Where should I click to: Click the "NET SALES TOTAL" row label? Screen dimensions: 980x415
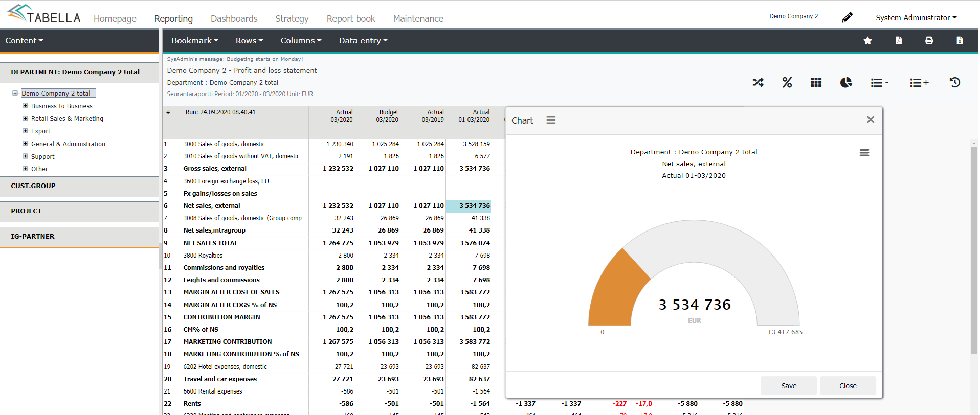coord(210,243)
